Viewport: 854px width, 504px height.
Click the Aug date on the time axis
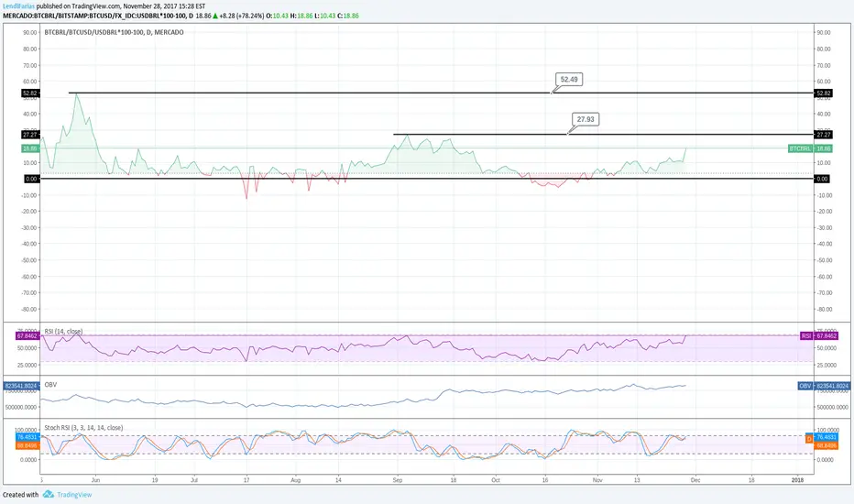pos(296,480)
